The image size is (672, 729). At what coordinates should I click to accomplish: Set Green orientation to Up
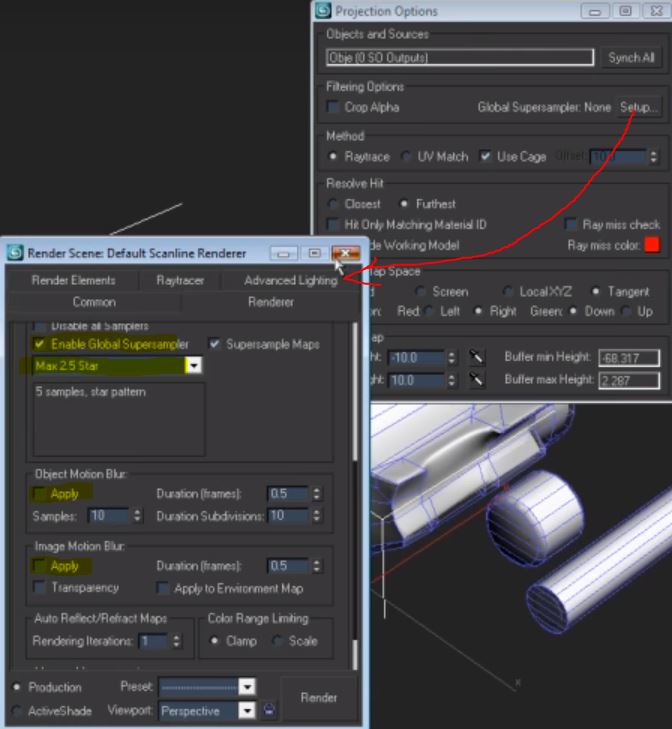point(626,311)
